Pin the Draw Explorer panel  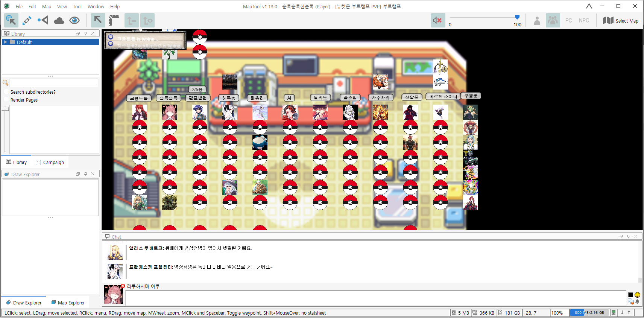point(85,174)
